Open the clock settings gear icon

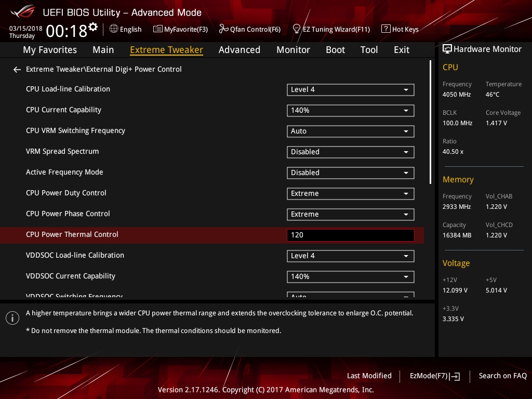(x=93, y=27)
